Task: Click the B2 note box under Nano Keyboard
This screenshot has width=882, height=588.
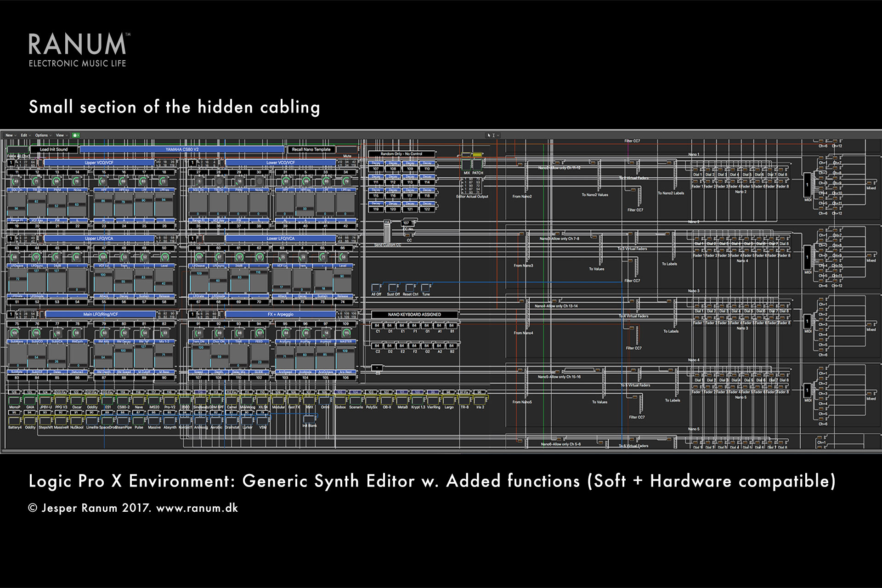Action: 452,345
